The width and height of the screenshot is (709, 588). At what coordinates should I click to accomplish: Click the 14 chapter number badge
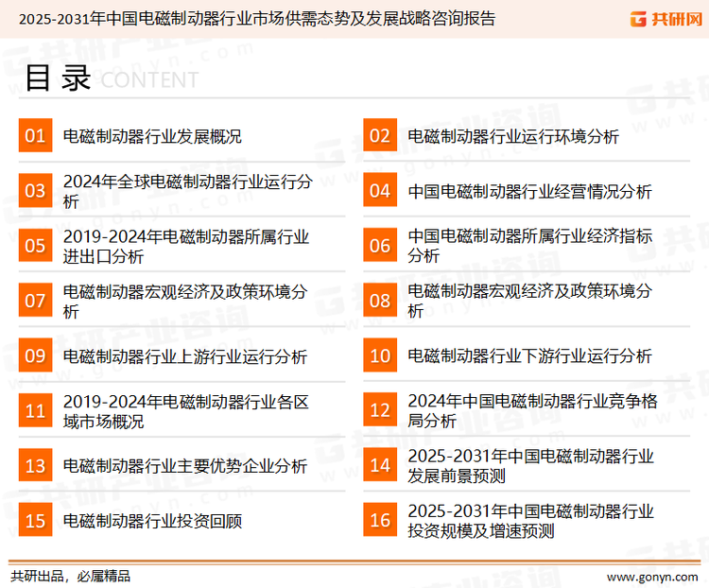(380, 465)
